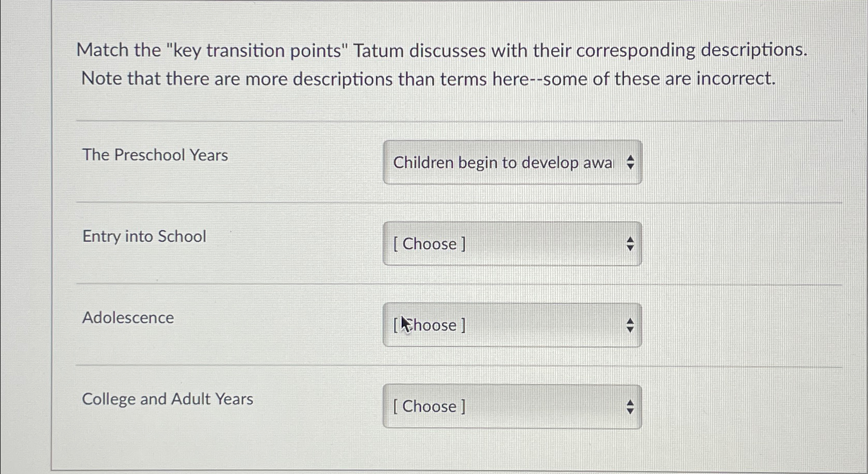Click the arrow icon on the Adolescence dropdown
Image resolution: width=868 pixels, height=474 pixels.
630,325
